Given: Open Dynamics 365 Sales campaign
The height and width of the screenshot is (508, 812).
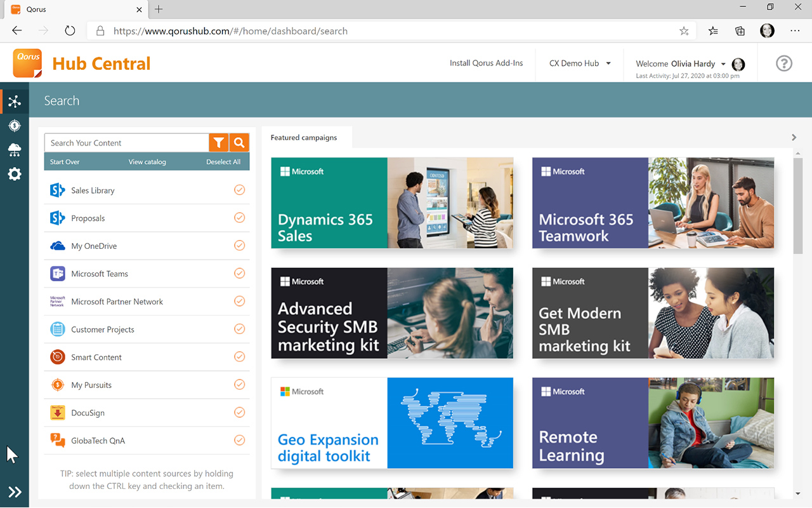Looking at the screenshot, I should click(392, 203).
